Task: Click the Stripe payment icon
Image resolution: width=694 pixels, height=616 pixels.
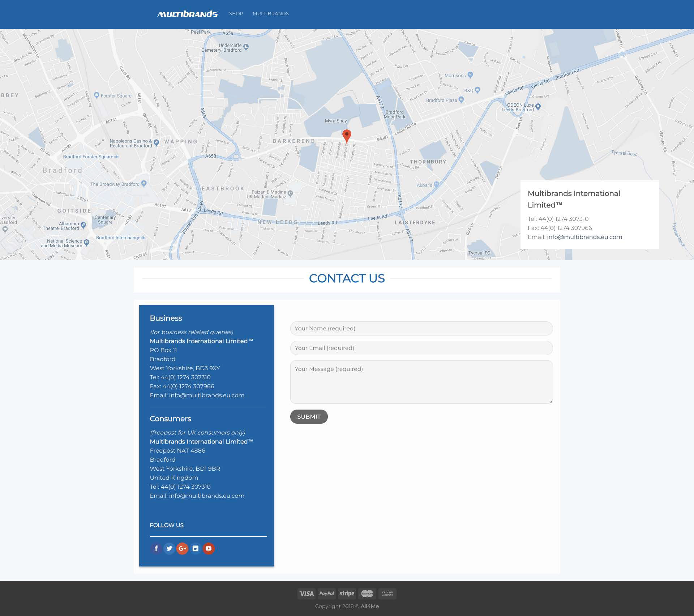Action: pos(347,593)
